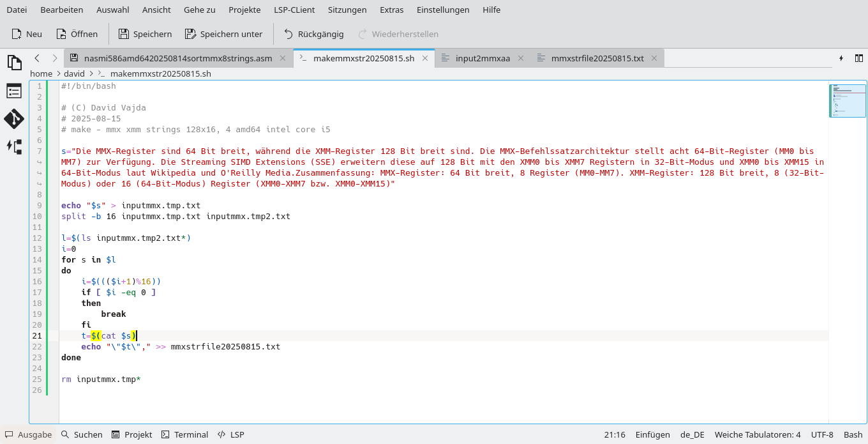868x444 pixels.
Task: Click the Neu new-document toolbar icon
Action: [x=17, y=34]
